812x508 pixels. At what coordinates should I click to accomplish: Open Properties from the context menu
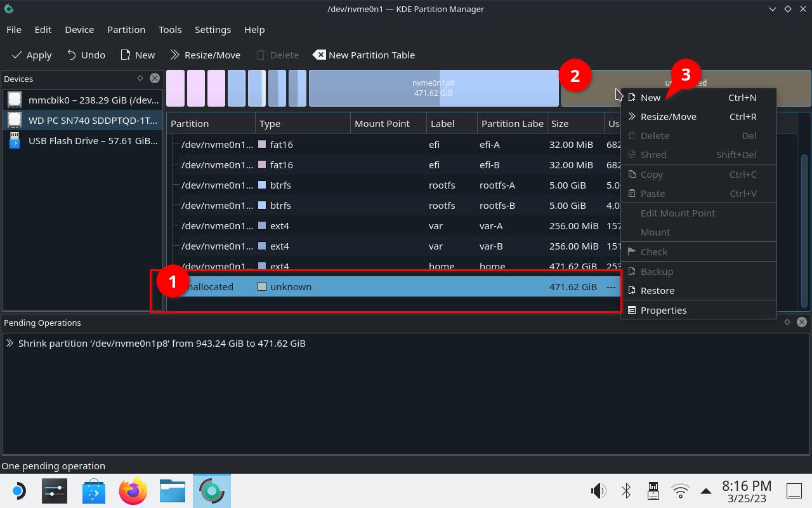coord(698,310)
